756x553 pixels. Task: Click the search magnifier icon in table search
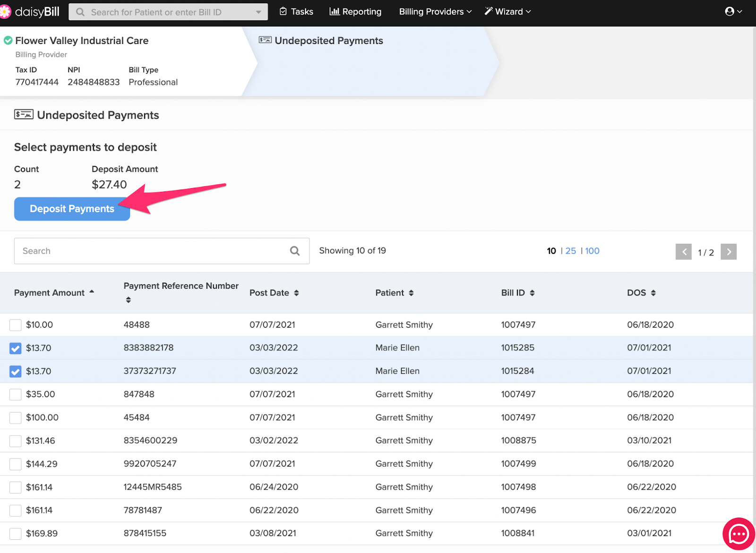click(295, 251)
